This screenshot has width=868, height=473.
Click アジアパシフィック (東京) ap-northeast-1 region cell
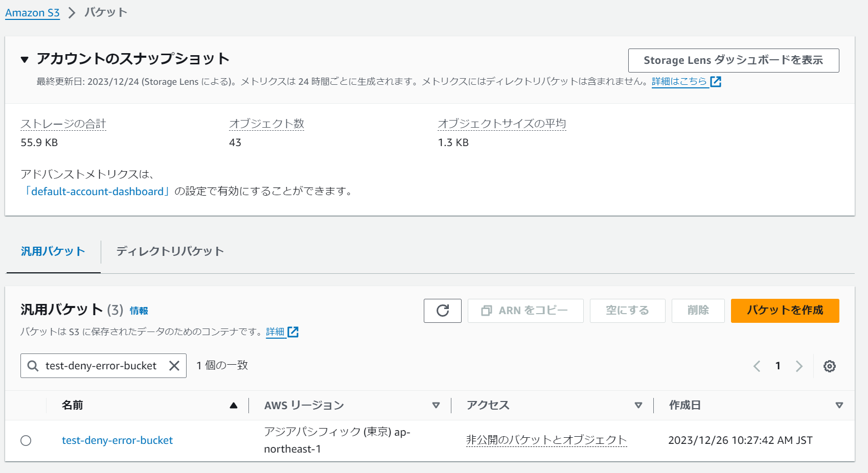pos(337,440)
